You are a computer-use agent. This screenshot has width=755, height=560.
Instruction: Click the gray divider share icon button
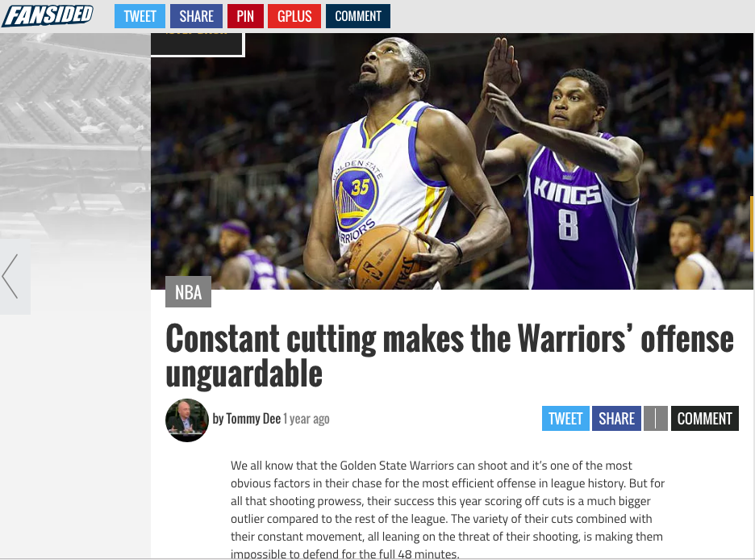pyautogui.click(x=655, y=419)
